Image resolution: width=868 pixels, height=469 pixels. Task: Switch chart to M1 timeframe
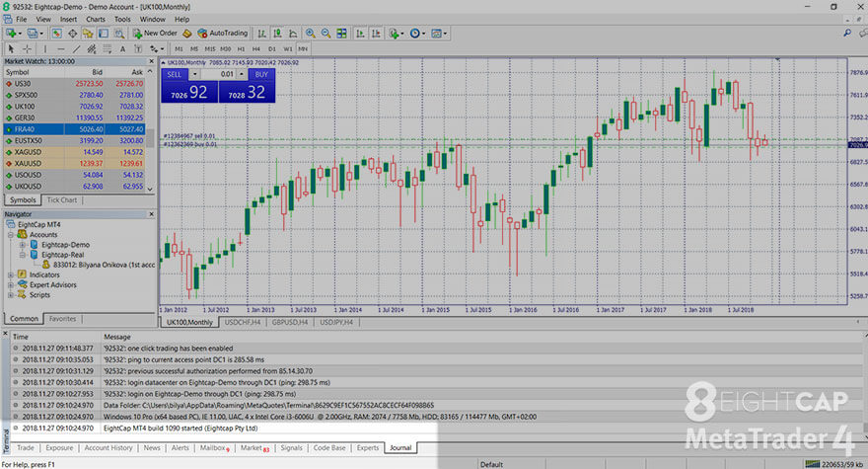click(179, 48)
